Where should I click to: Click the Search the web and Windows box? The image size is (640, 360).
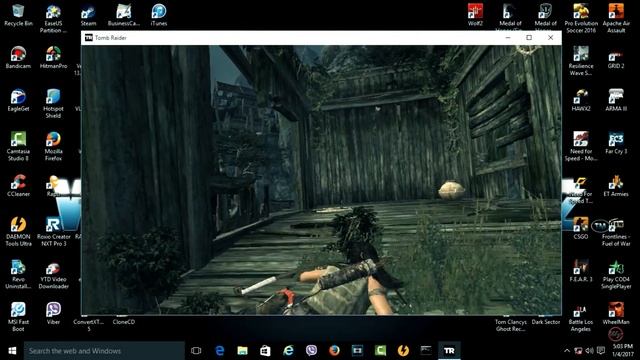pos(104,351)
